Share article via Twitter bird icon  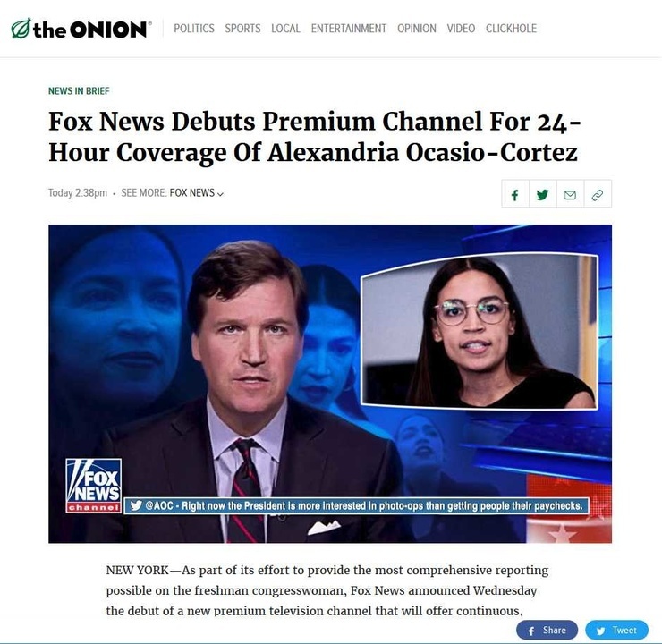(542, 194)
